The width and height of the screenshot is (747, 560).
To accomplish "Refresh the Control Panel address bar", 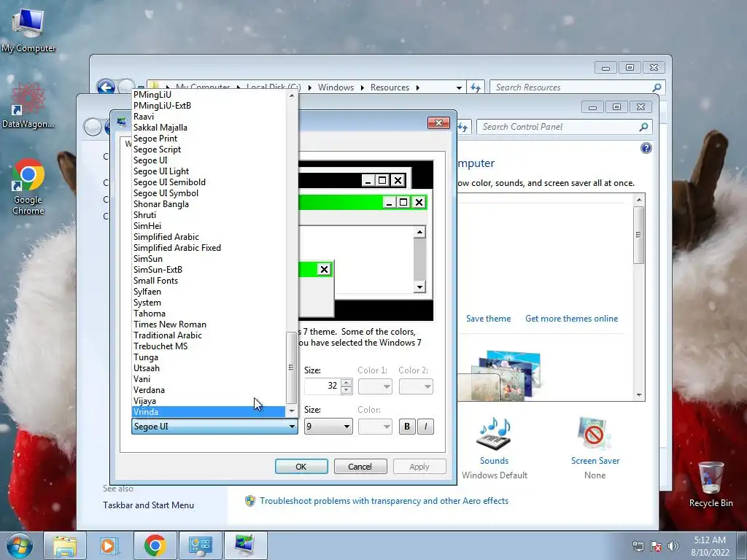I will coord(462,127).
